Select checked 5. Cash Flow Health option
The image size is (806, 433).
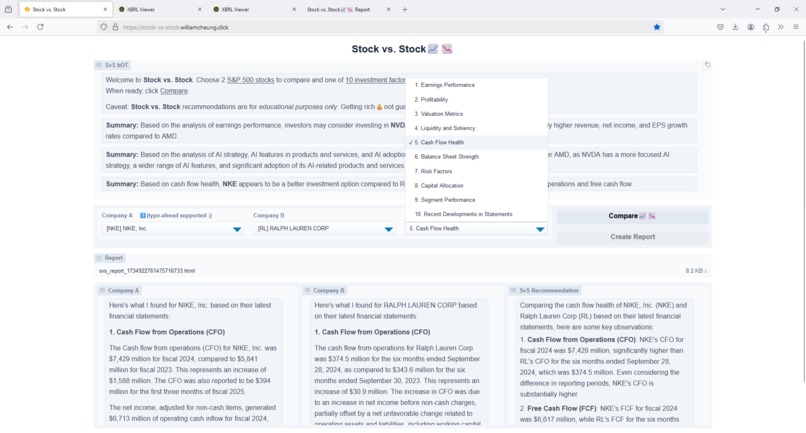click(x=477, y=142)
